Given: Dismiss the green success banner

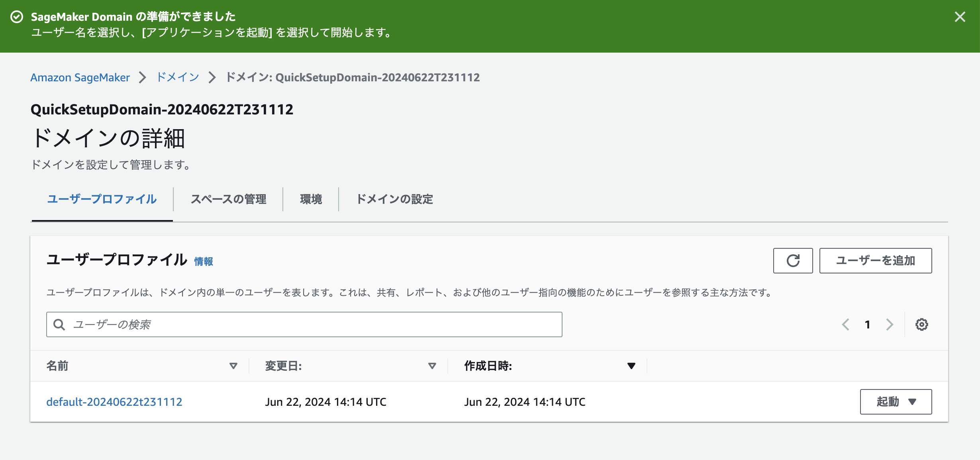Looking at the screenshot, I should pyautogui.click(x=960, y=17).
